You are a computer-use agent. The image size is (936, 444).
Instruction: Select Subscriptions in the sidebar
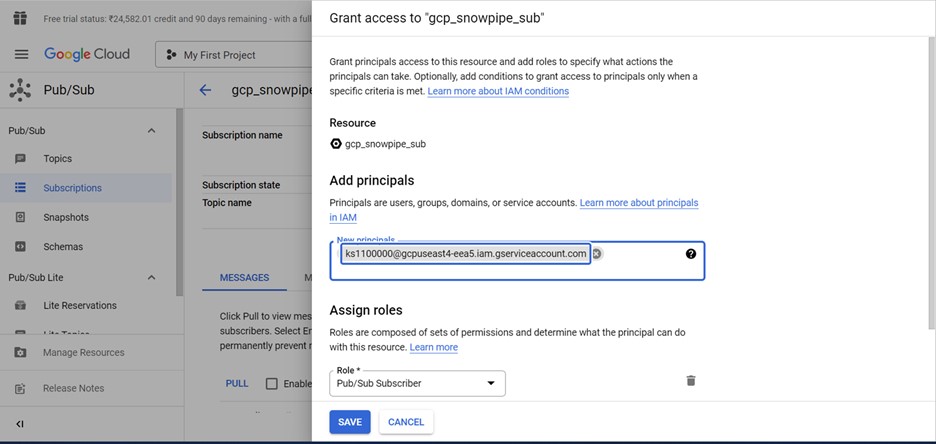coord(72,188)
